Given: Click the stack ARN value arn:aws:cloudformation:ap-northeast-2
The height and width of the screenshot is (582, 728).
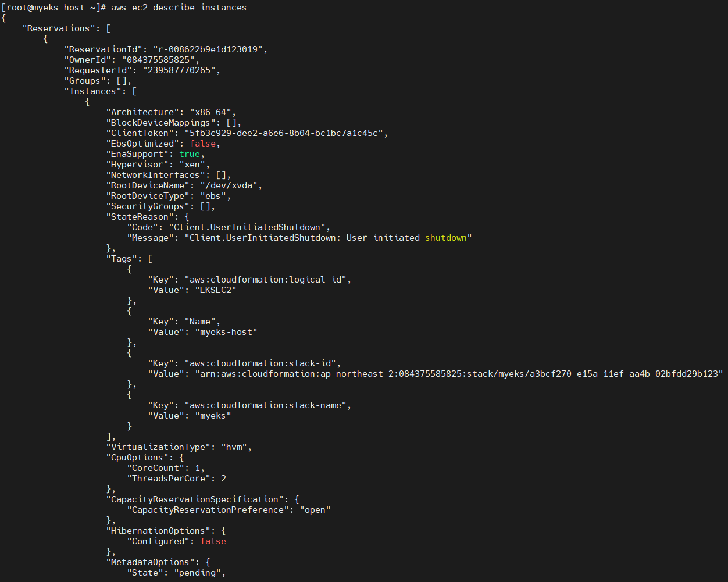Looking at the screenshot, I should [458, 374].
